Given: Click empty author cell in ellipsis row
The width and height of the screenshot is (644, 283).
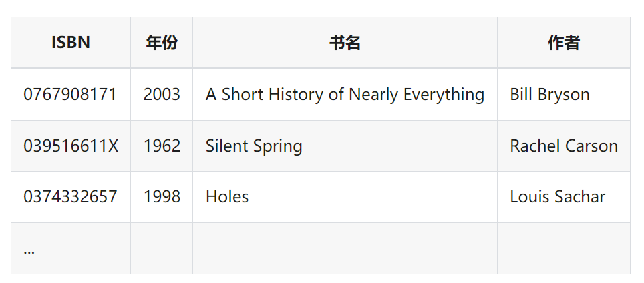Looking at the screenshot, I should click(x=564, y=248).
